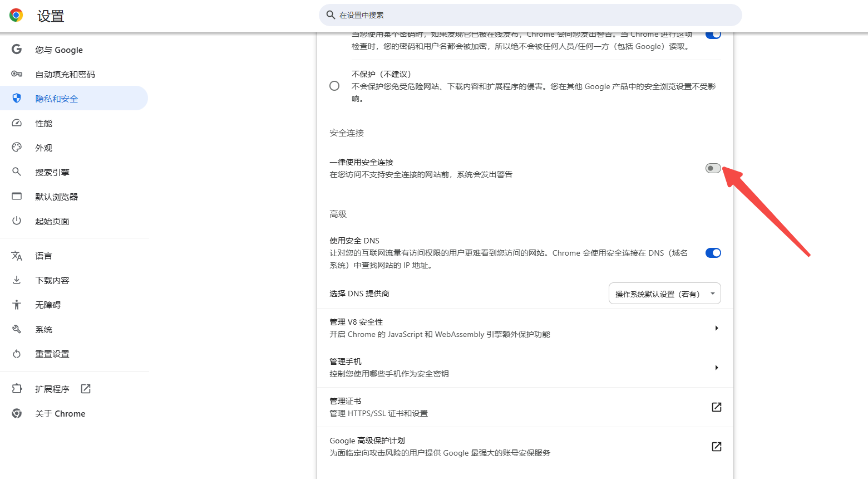The height and width of the screenshot is (479, 868).
Task: Click the 管理证书 row title
Action: pos(346,401)
